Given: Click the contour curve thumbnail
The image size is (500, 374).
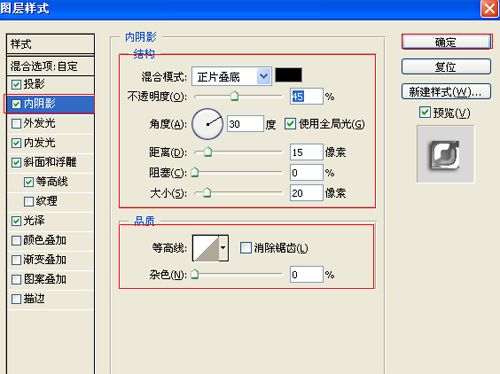Looking at the screenshot, I should [206, 248].
